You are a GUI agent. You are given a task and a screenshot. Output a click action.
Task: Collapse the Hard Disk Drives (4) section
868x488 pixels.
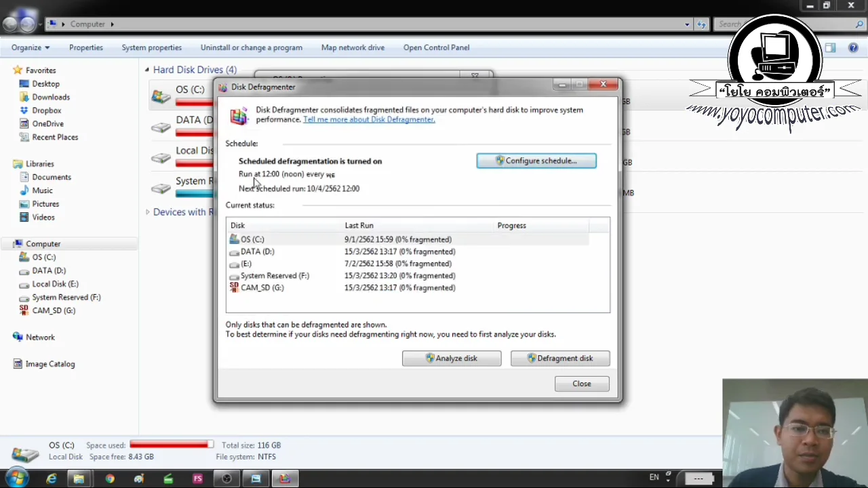tap(147, 70)
